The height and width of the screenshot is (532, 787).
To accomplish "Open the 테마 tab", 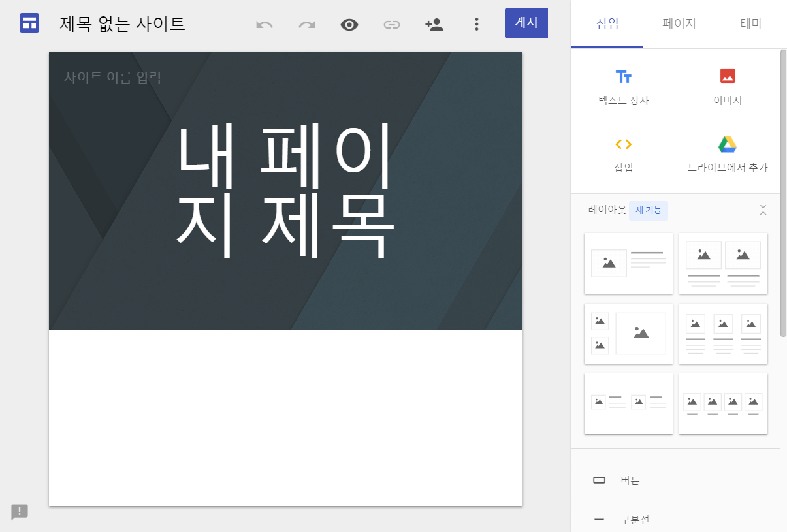I will [x=751, y=23].
